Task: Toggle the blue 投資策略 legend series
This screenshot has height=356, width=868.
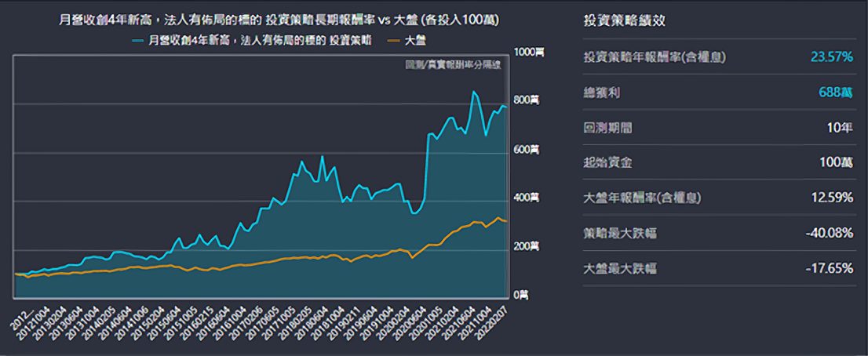Action: coord(259,38)
